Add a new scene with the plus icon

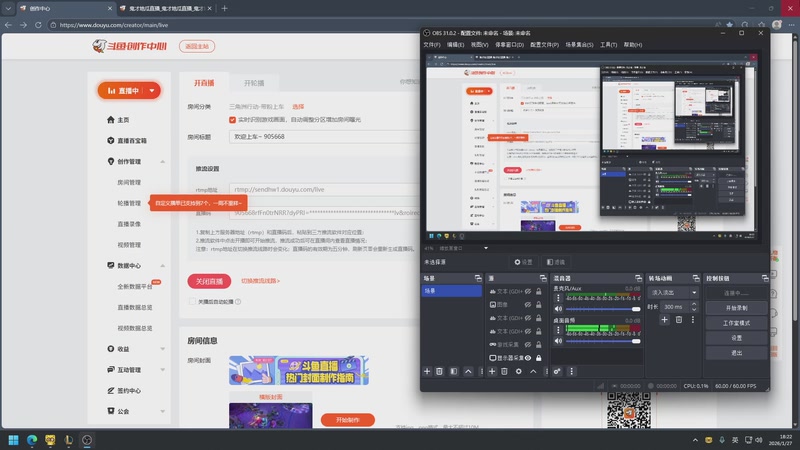427,371
